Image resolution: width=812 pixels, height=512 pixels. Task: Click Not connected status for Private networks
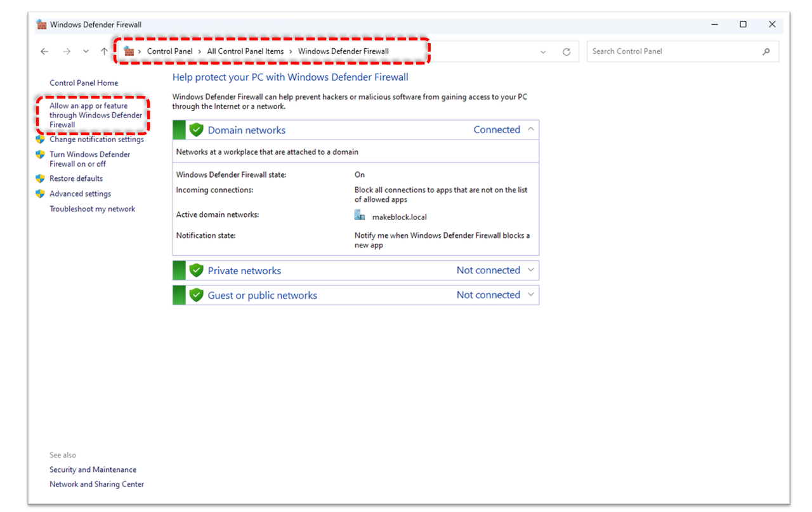coord(488,270)
